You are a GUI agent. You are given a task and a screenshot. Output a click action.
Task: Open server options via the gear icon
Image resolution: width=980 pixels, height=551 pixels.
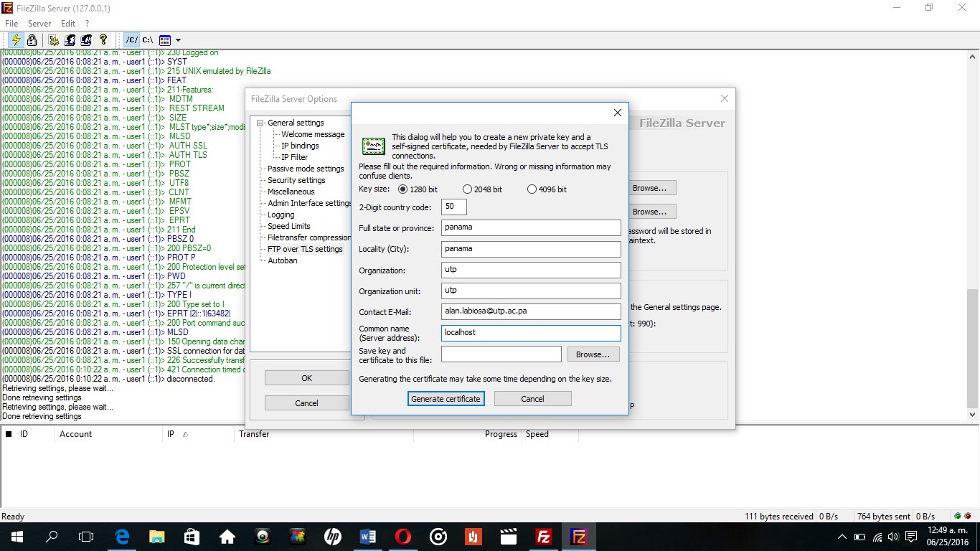coord(54,39)
